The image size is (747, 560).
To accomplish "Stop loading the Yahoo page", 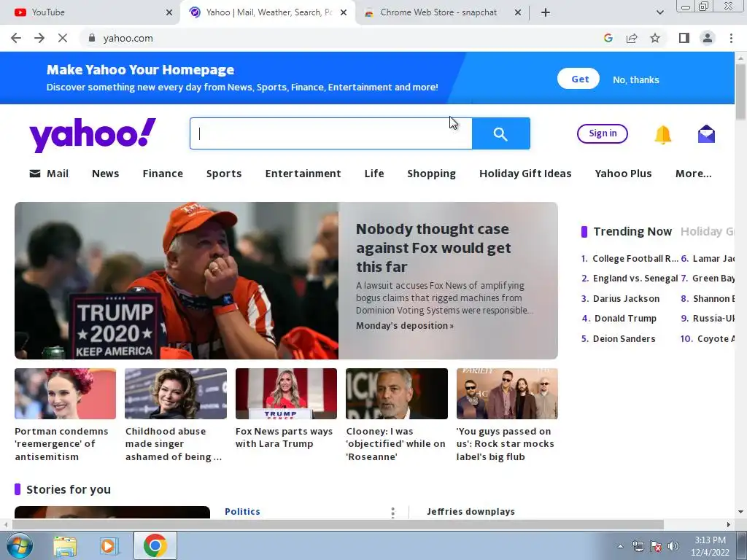I will click(x=63, y=38).
